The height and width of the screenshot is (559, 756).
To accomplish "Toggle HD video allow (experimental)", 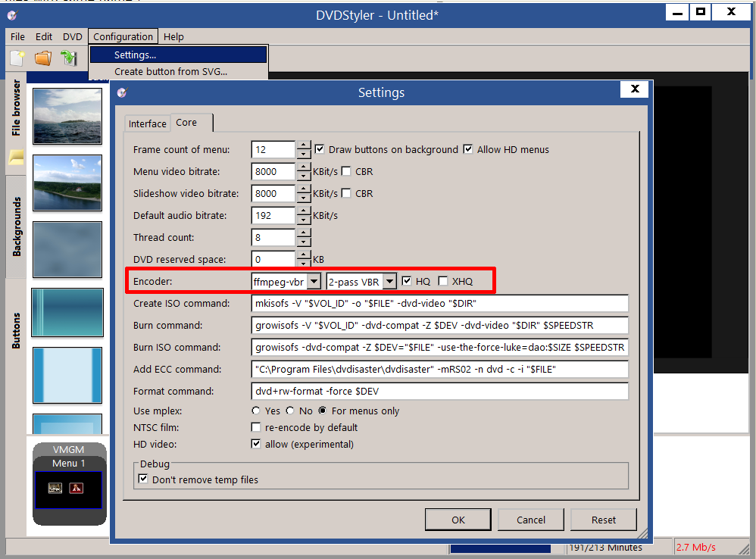I will tap(256, 444).
